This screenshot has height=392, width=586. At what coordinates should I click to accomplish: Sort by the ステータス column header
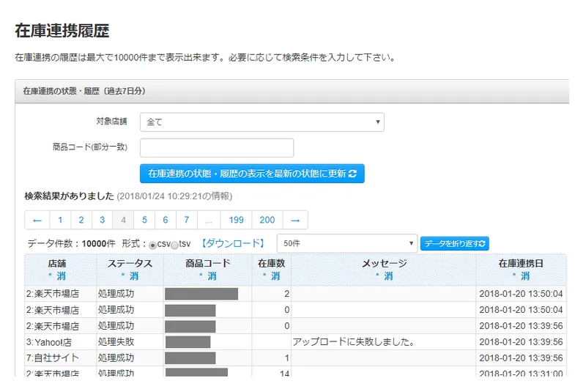point(130,264)
